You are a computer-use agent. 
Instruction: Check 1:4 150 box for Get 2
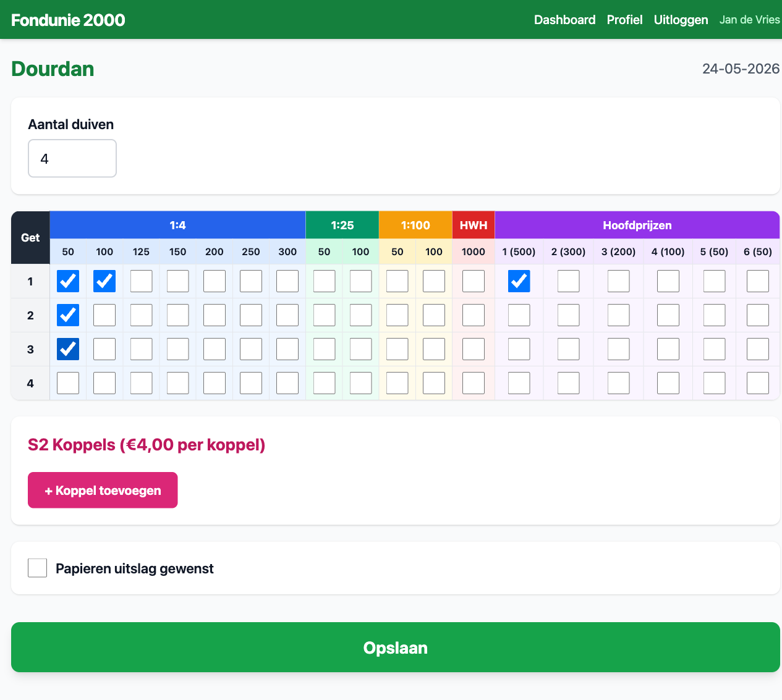pyautogui.click(x=178, y=315)
